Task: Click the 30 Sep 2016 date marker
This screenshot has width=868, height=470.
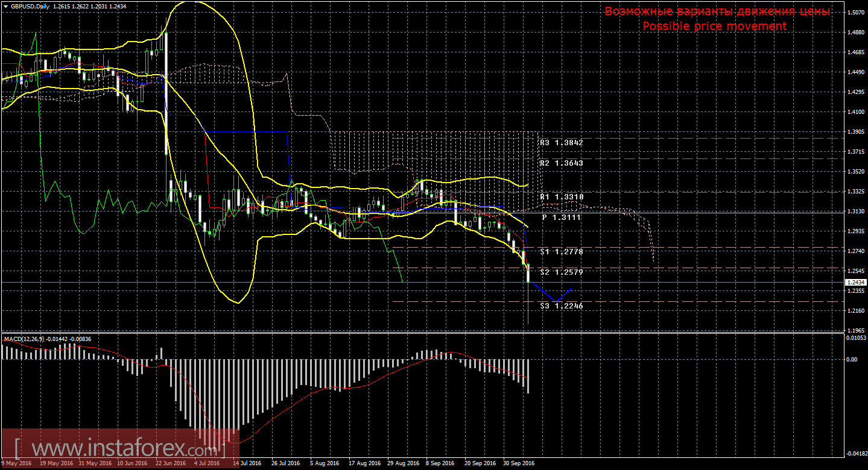Action: [x=518, y=463]
